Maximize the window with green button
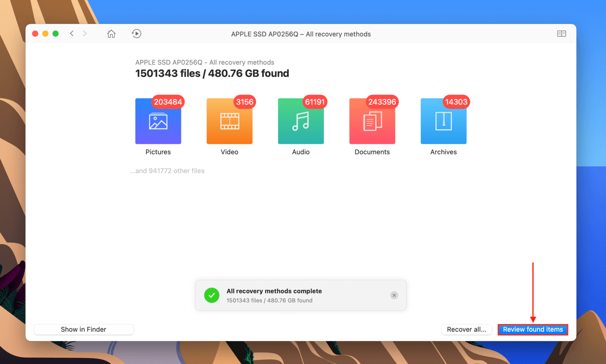The width and height of the screenshot is (606, 364). point(55,34)
